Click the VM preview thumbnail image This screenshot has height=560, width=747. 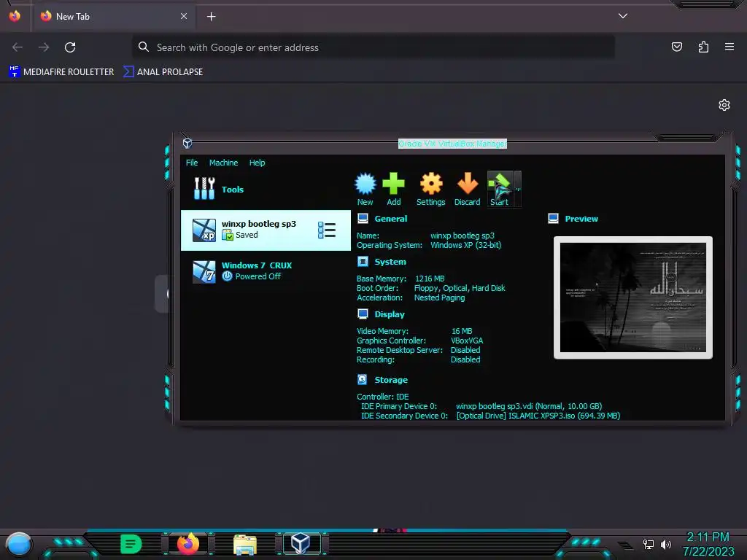point(632,297)
